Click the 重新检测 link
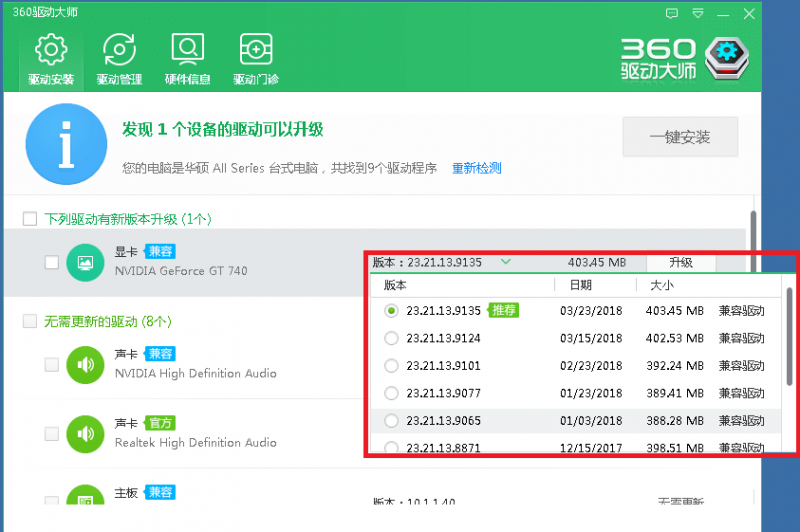 [x=477, y=168]
